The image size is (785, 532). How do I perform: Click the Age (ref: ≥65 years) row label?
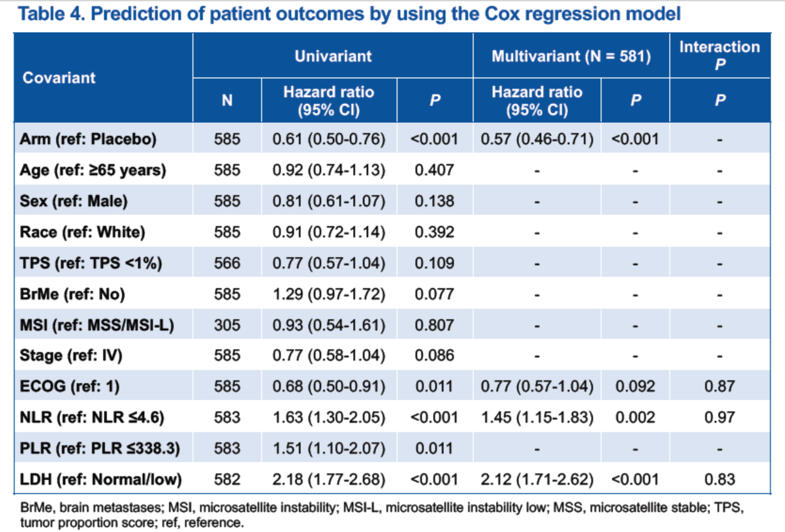point(93,170)
